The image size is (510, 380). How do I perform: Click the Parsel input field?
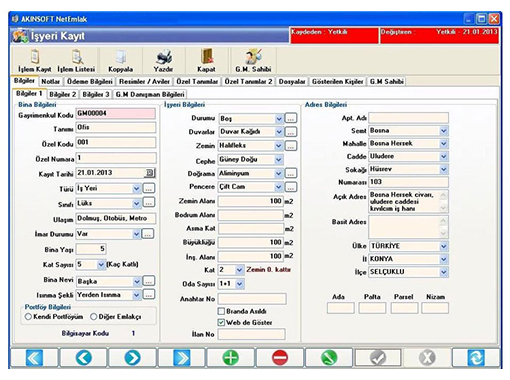point(404,308)
